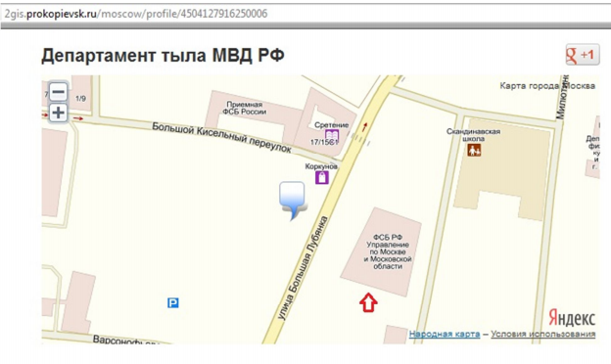611x364 pixels.
Task: Open the Условия использования link
Action: coord(542,334)
